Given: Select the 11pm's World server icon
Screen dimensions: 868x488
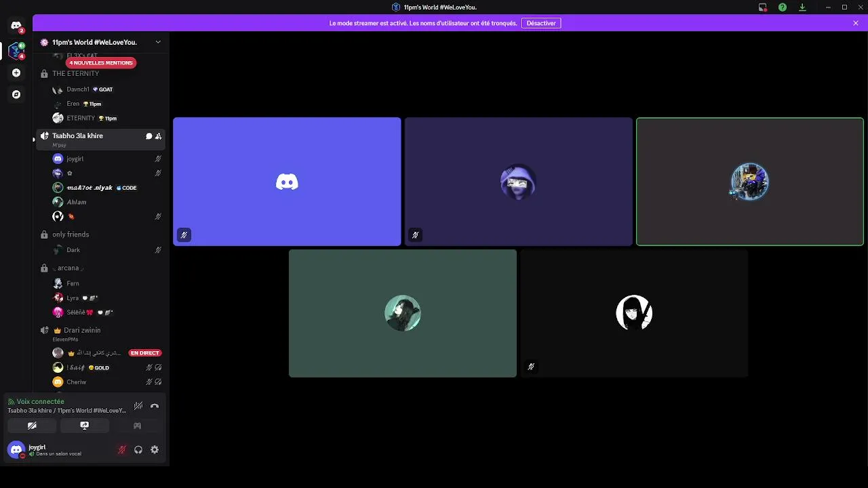Looking at the screenshot, I should (x=16, y=50).
